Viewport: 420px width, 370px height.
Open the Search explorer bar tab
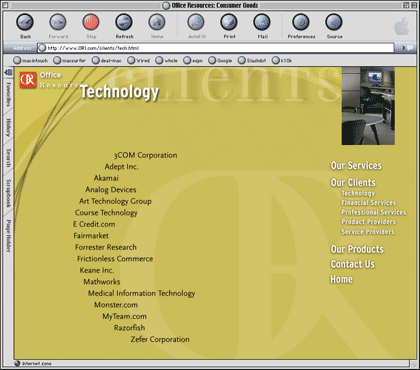tap(9, 158)
